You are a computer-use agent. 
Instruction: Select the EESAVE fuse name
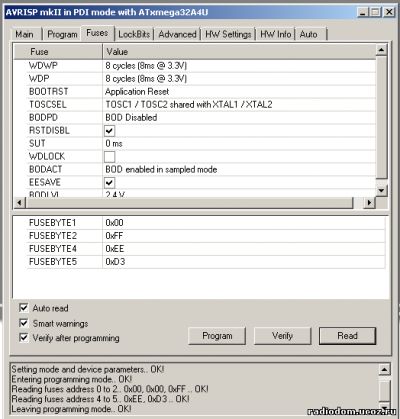click(45, 183)
